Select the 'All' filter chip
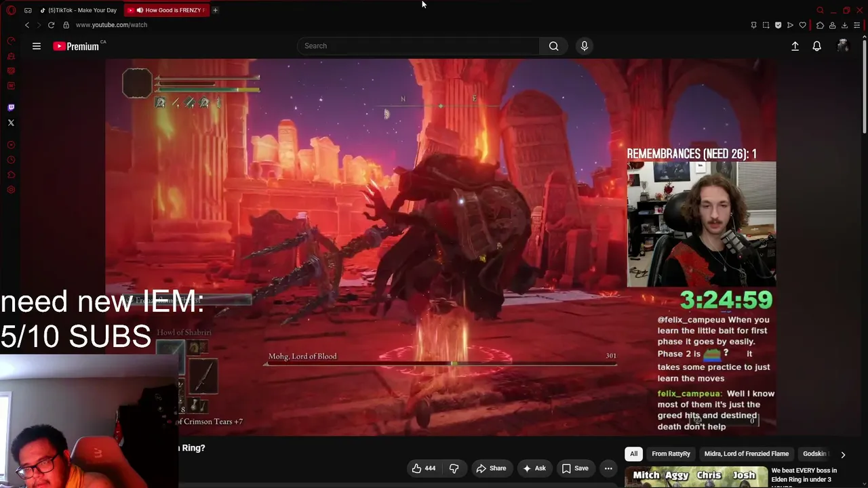868x488 pixels. pos(633,454)
